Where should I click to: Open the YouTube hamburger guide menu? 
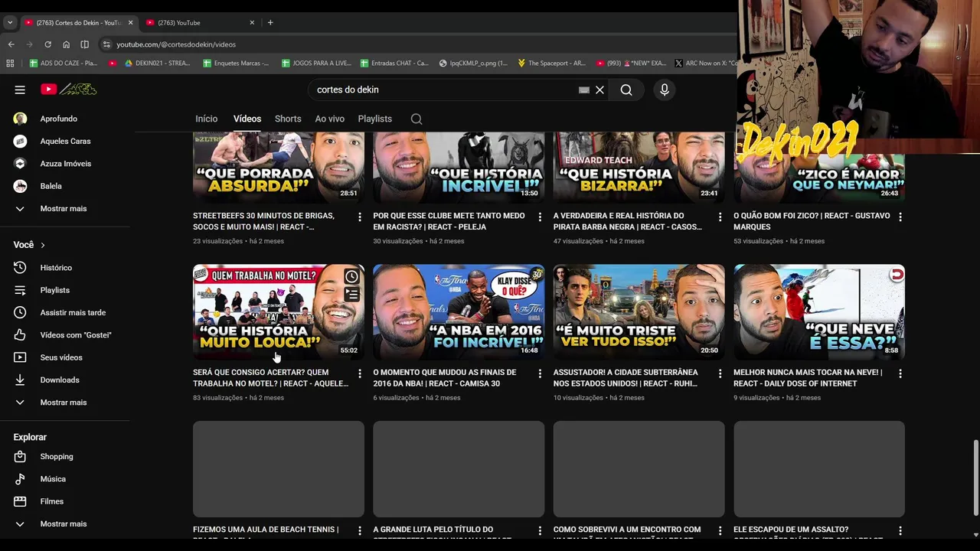(x=20, y=90)
